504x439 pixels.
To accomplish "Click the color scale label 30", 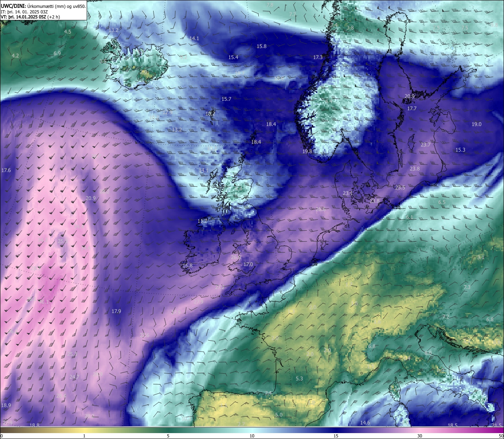I will (x=420, y=435).
